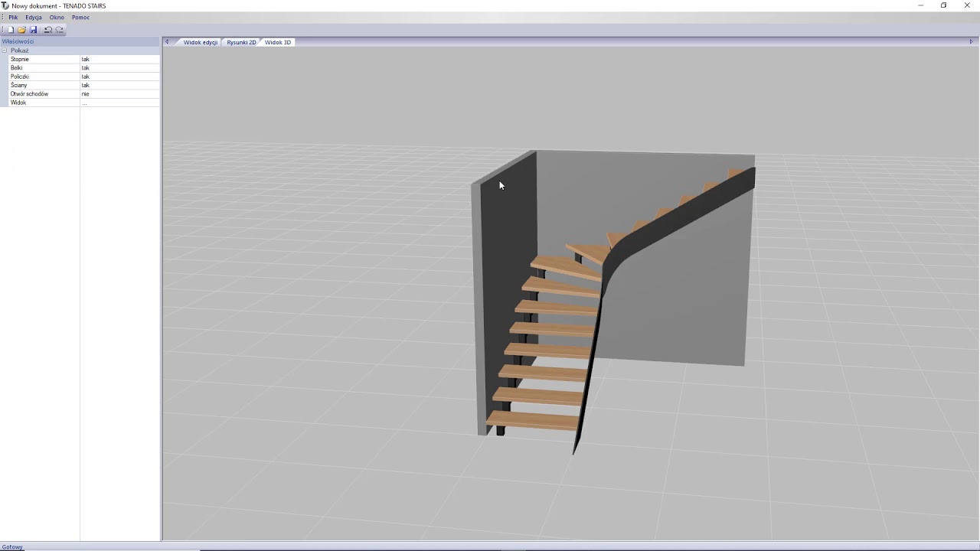The image size is (980, 551).
Task: Toggle Policzki value 'tak'
Action: [119, 77]
